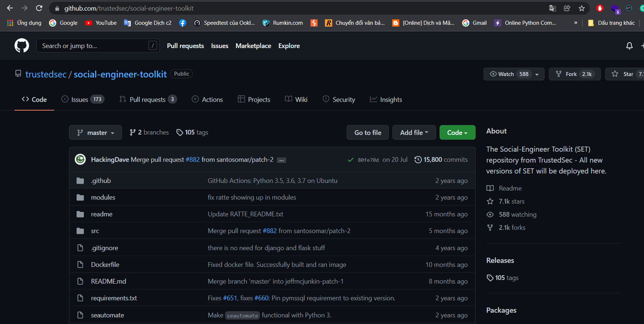644x324 pixels.
Task: Open the Wiki tab
Action: pos(296,100)
